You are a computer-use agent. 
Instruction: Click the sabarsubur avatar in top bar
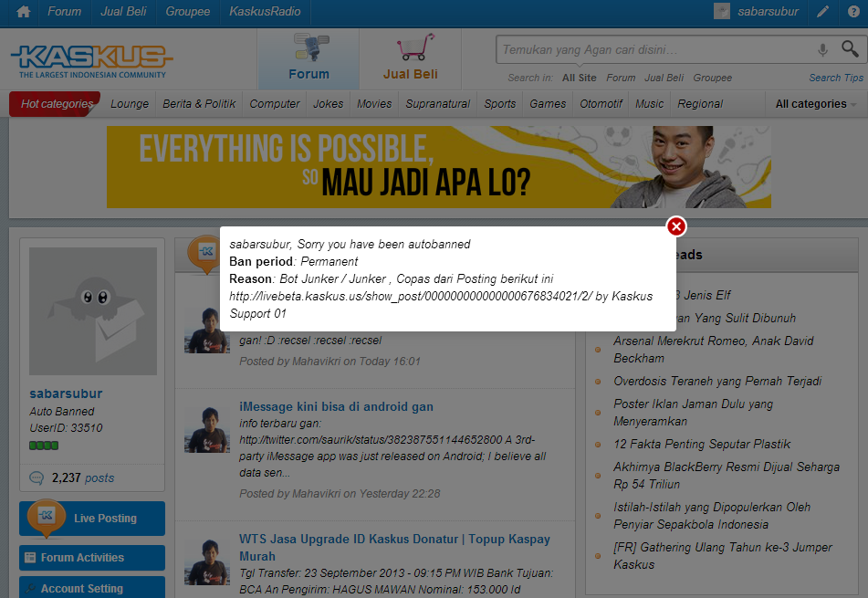[722, 11]
